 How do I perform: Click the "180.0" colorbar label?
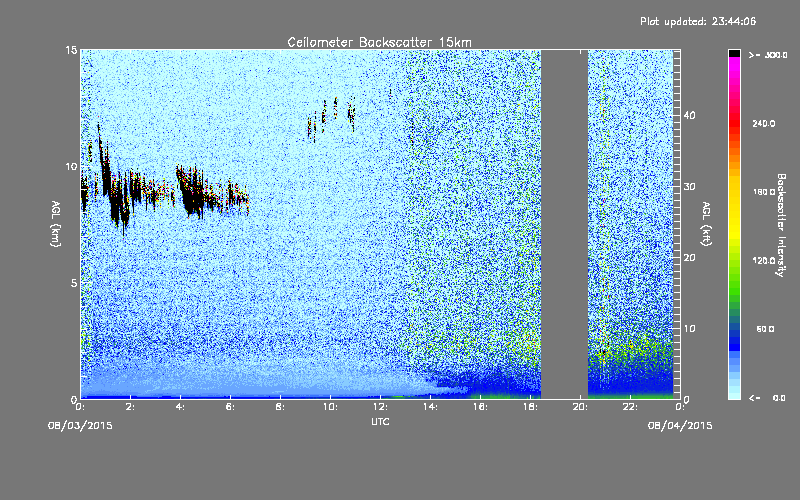click(x=763, y=192)
